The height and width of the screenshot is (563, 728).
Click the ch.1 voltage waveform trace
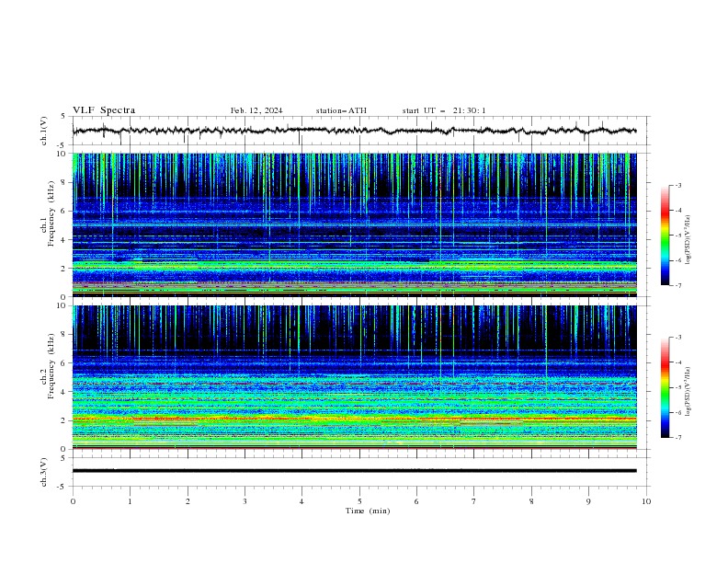(x=354, y=131)
